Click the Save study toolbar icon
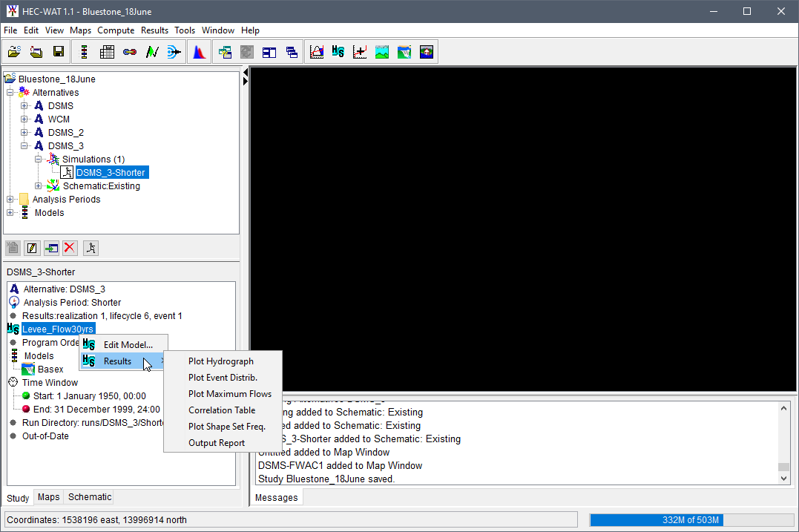This screenshot has height=532, width=799. click(x=57, y=51)
